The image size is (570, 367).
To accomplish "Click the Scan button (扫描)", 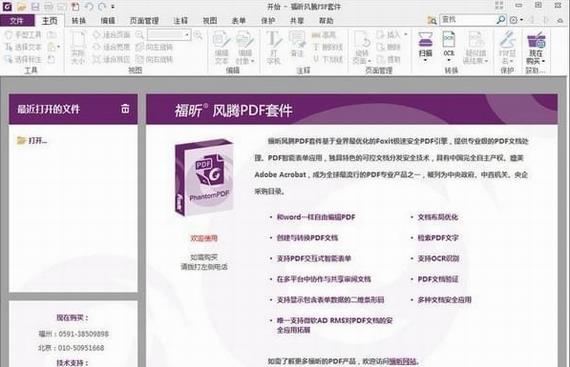I will [425, 47].
